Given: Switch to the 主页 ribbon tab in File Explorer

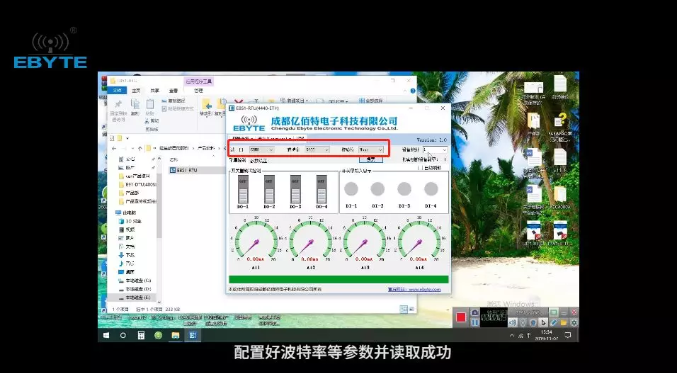Looking at the screenshot, I should point(136,91).
